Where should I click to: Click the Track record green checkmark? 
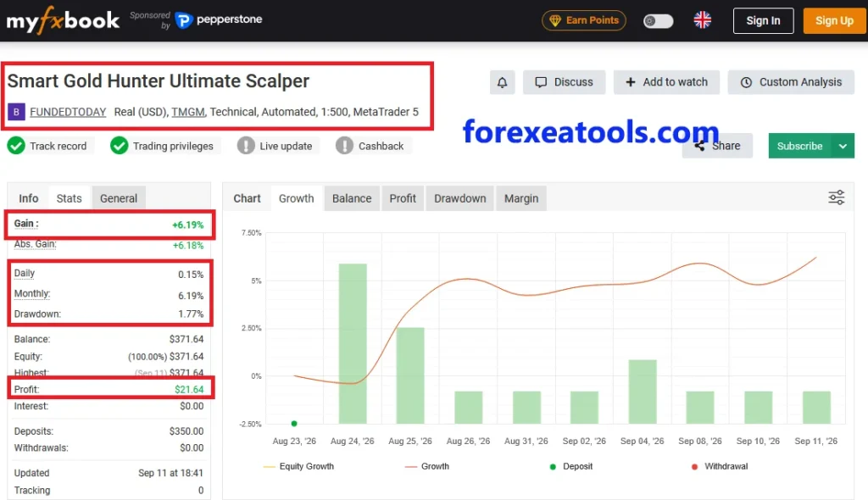(16, 146)
